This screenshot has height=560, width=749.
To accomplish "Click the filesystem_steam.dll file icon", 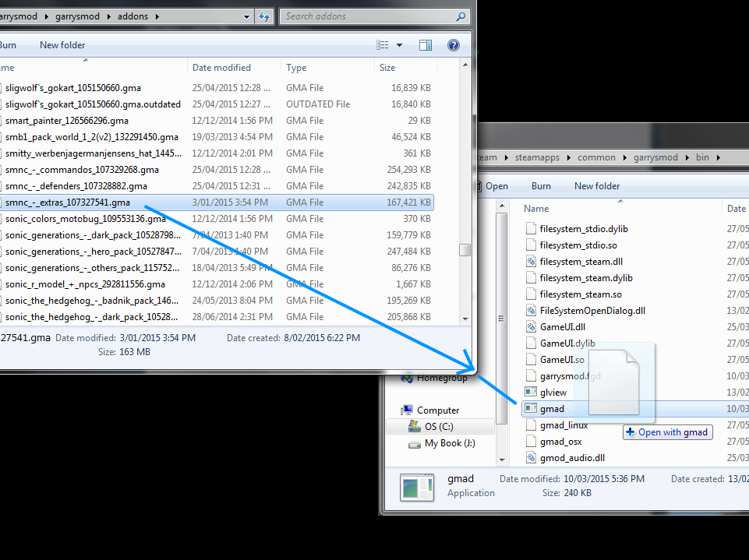I will 531,262.
